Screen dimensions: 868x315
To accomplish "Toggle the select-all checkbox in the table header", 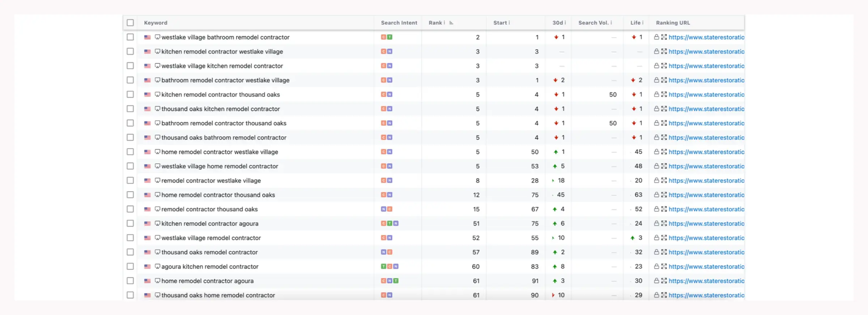I will [130, 23].
